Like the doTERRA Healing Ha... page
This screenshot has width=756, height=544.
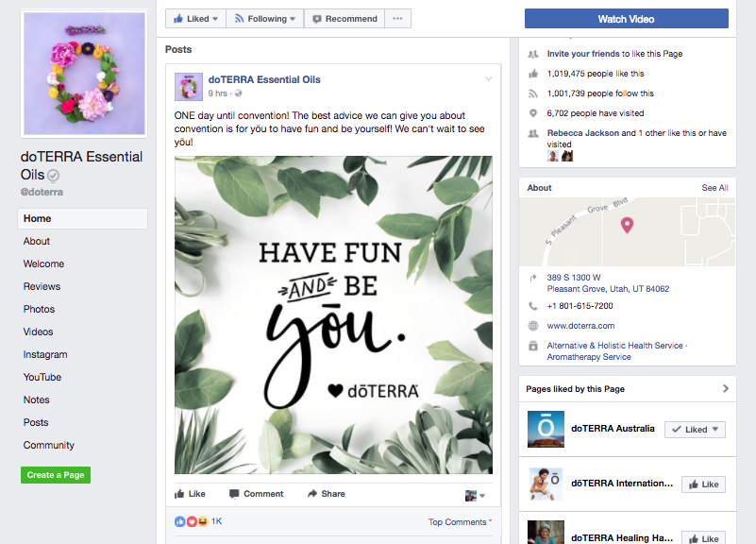click(x=703, y=538)
